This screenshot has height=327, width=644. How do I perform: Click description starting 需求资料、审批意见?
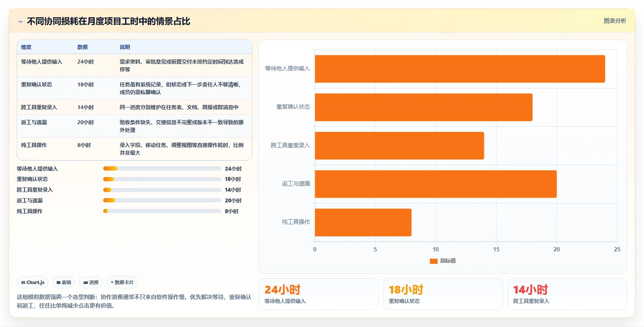182,65
